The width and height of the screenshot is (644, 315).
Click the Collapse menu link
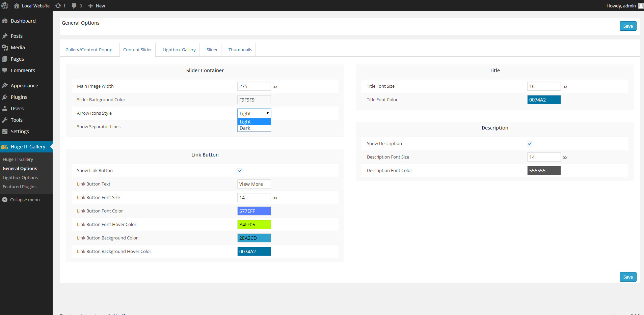[25, 200]
